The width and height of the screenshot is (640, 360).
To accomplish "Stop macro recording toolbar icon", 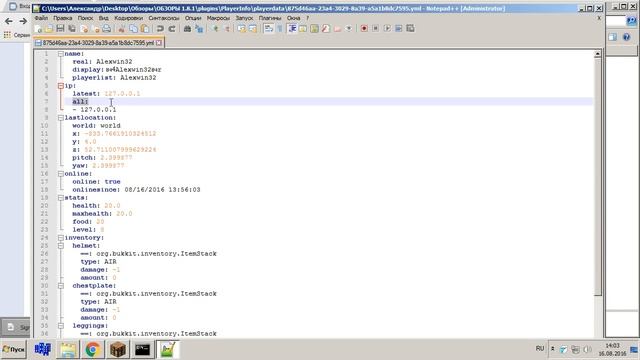I will point(375,29).
